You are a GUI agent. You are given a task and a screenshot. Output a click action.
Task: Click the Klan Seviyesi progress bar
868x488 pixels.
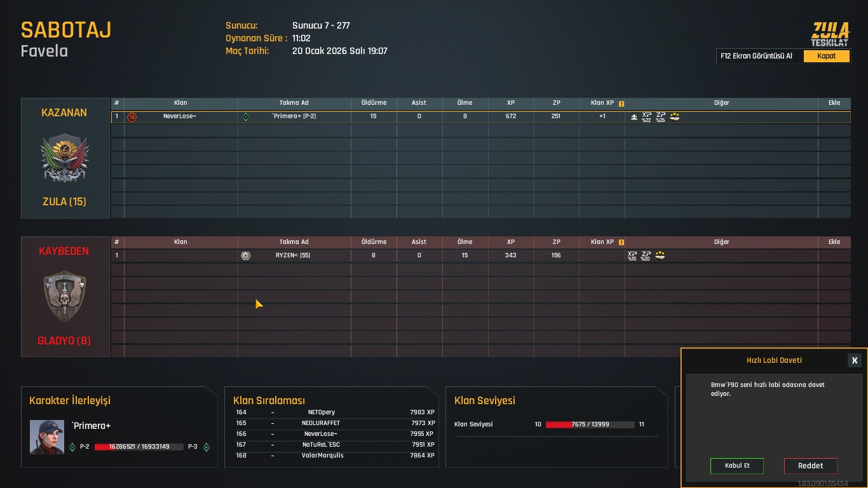(x=590, y=424)
